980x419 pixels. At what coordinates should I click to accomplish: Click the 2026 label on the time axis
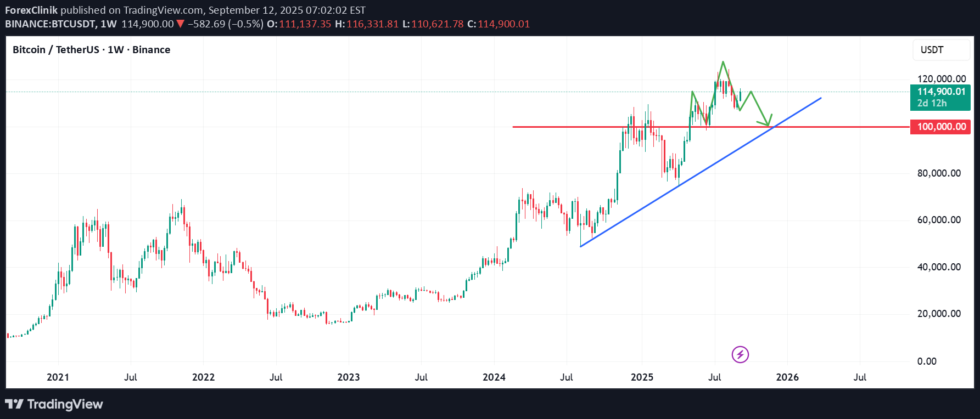(787, 377)
